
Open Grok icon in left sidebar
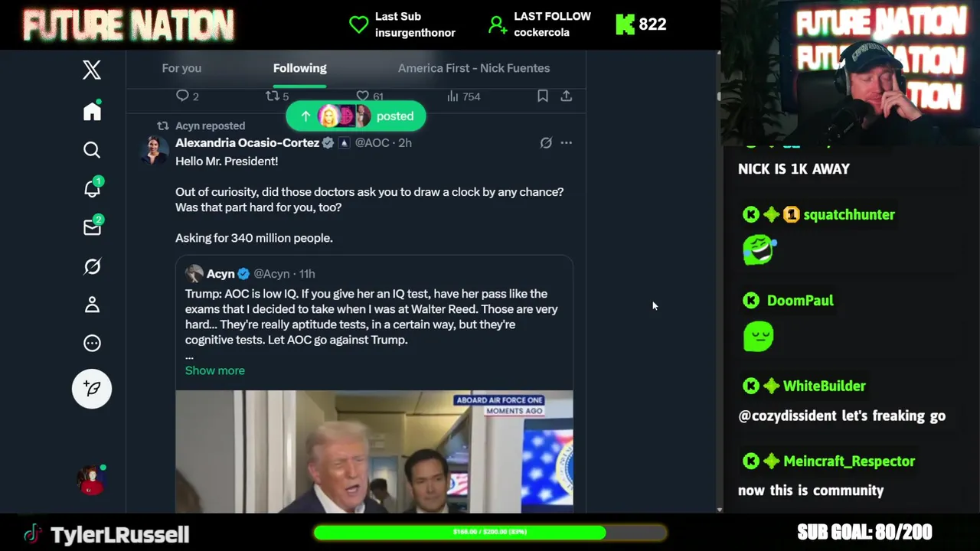click(x=92, y=266)
